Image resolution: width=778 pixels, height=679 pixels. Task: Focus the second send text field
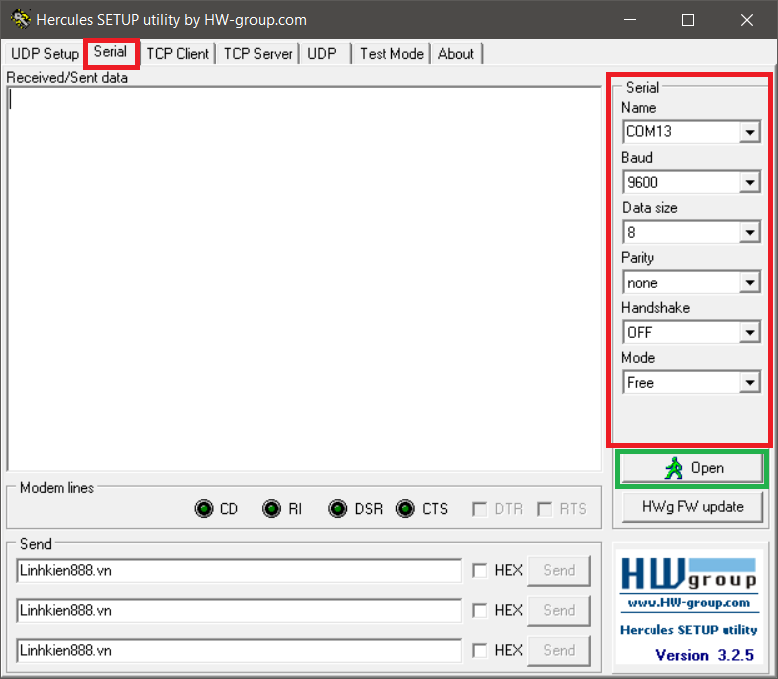pyautogui.click(x=239, y=611)
